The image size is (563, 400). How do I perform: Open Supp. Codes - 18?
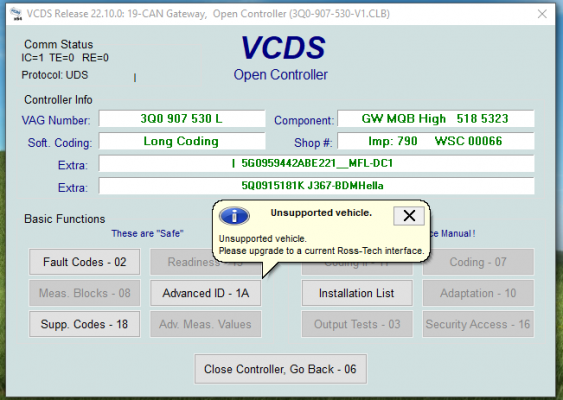[84, 324]
